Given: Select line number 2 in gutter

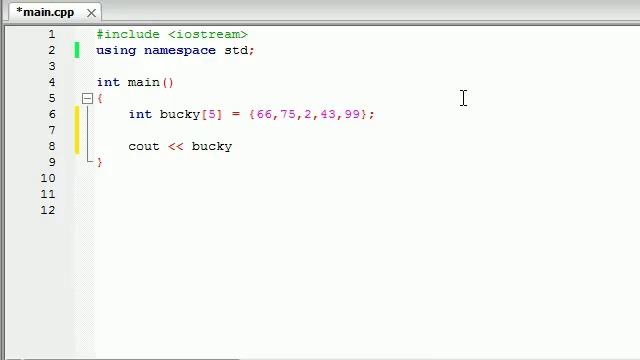Looking at the screenshot, I should click(x=52, y=50).
